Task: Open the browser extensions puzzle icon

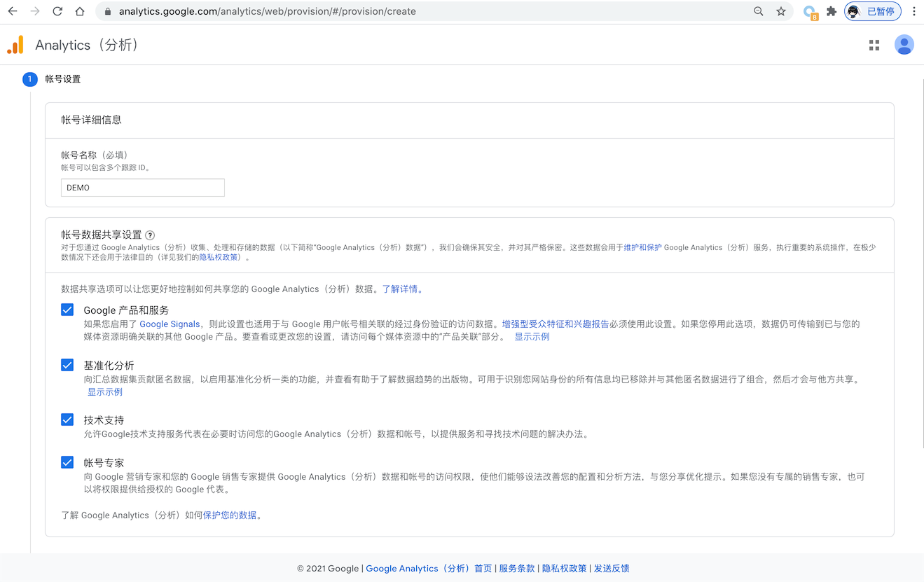Action: point(831,11)
